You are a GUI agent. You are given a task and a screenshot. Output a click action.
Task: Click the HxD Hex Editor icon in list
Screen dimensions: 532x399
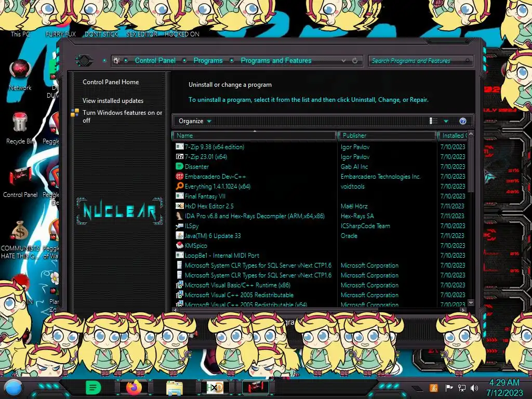(179, 206)
